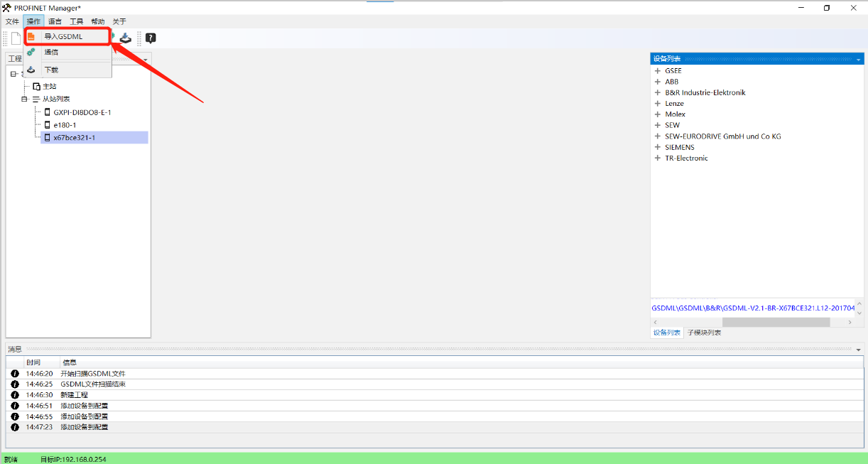This screenshot has width=868, height=464.
Task: Select the x67bce321-1 device icon
Action: pyautogui.click(x=48, y=138)
